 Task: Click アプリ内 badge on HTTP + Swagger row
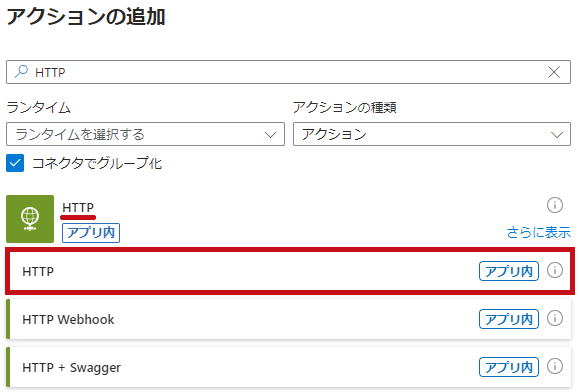tap(509, 367)
